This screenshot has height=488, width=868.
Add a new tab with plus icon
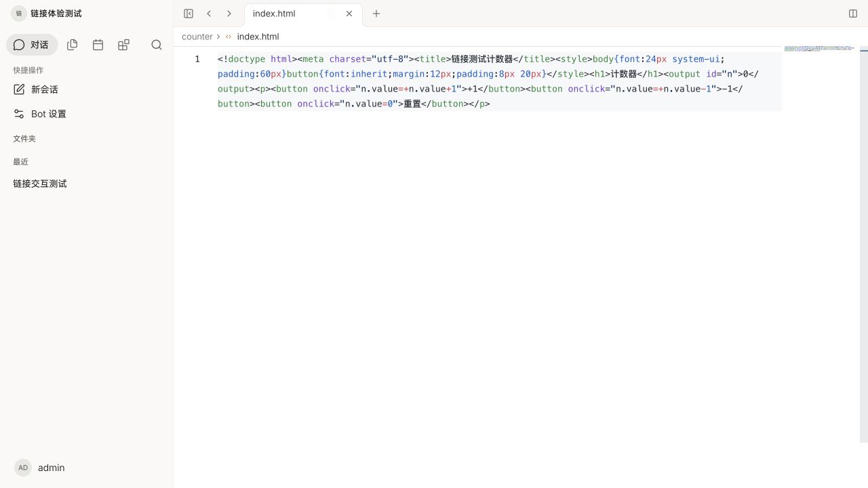pos(376,14)
